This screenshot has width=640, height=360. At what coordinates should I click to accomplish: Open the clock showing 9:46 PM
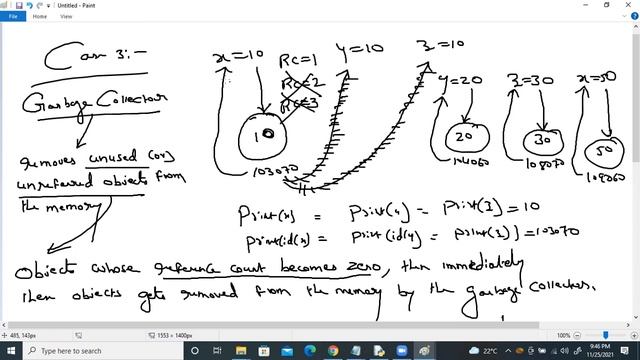pos(600,351)
